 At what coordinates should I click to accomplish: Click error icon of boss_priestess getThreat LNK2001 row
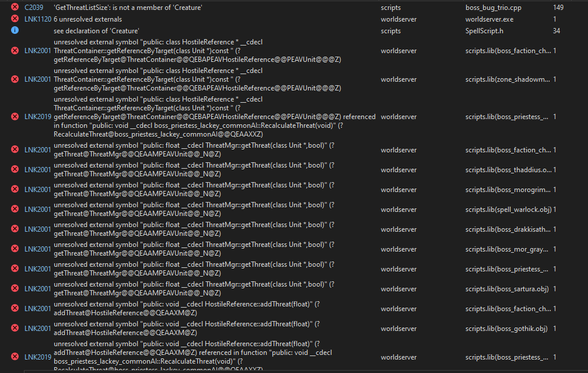point(15,269)
